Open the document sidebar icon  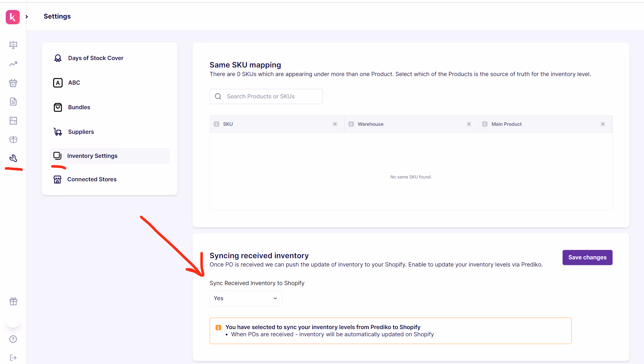[13, 102]
